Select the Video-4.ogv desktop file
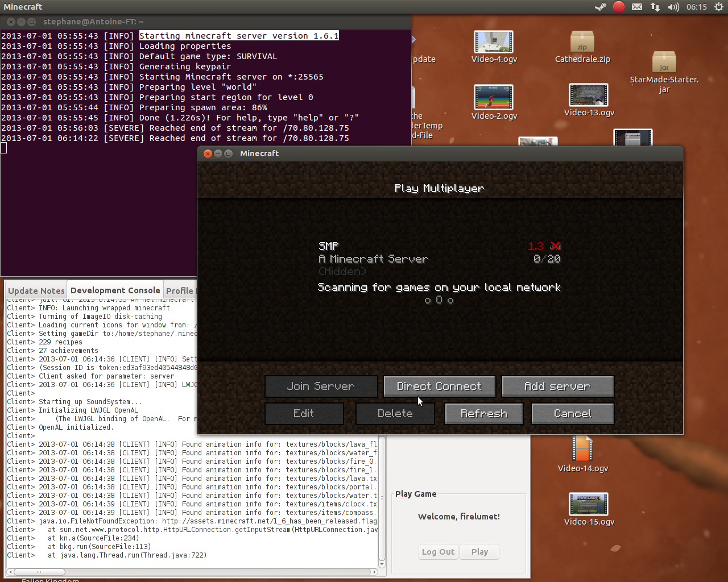The image size is (728, 582). [x=494, y=47]
